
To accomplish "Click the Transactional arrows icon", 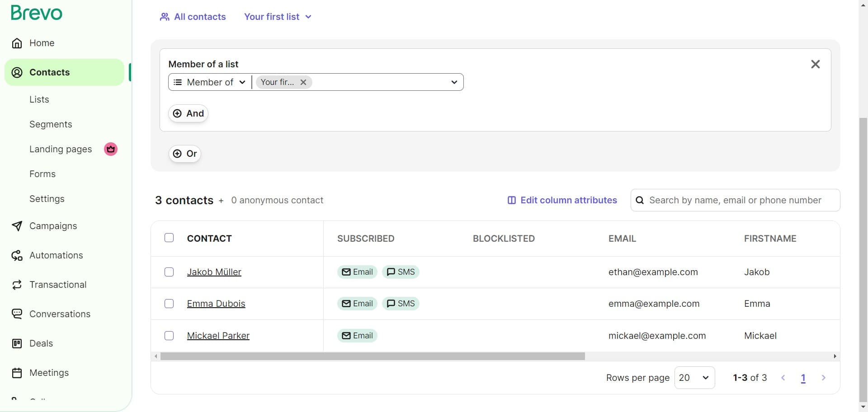I will coord(17,285).
